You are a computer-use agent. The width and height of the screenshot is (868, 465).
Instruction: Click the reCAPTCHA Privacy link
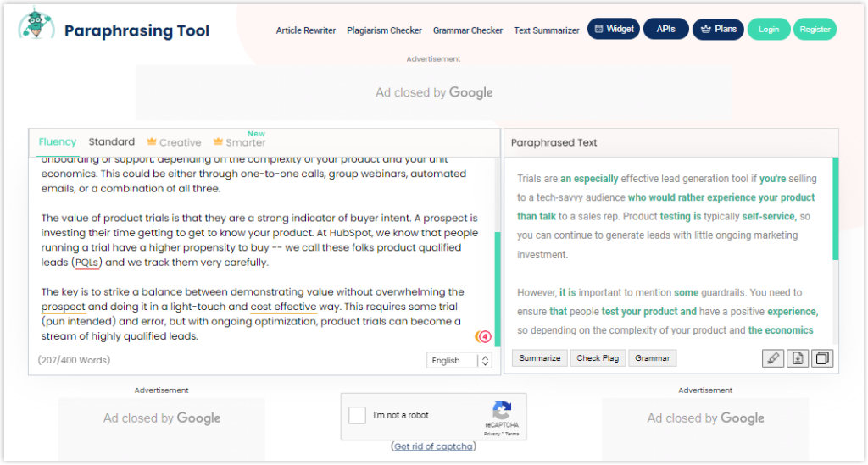491,434
